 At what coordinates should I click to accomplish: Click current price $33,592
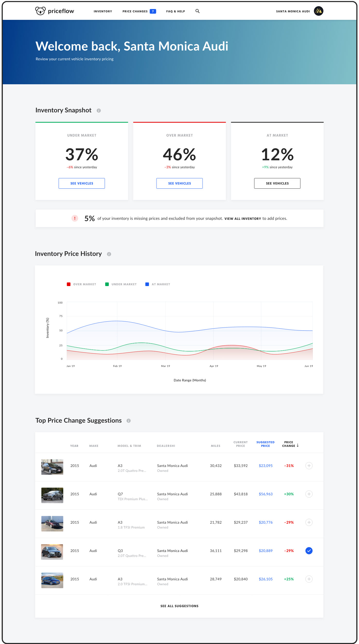pos(241,466)
